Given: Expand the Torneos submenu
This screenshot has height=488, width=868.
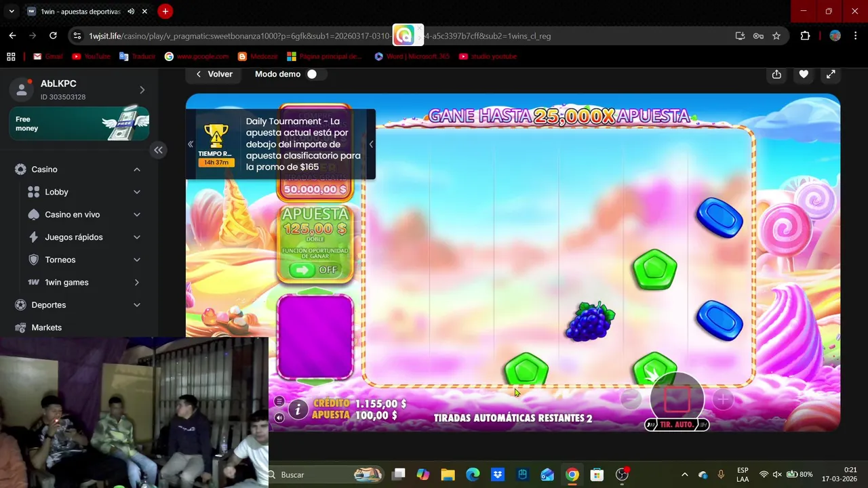Looking at the screenshot, I should [137, 260].
